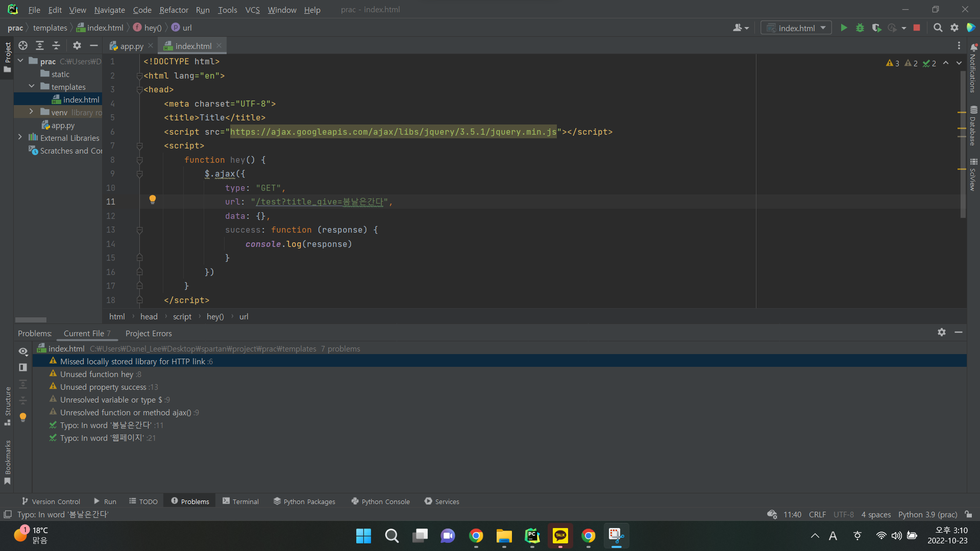Image resolution: width=980 pixels, height=551 pixels.
Task: Toggle editor preview layout in Problems sidebar
Action: pos(23,367)
